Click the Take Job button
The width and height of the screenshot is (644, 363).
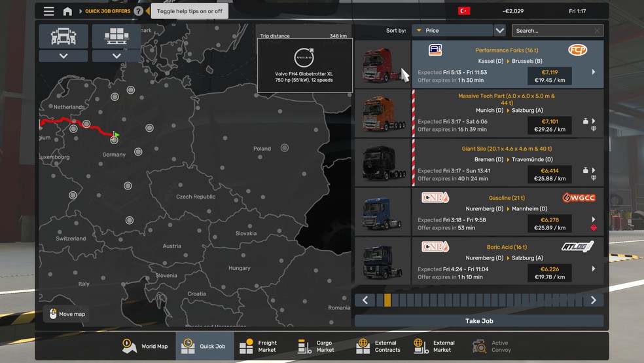(x=479, y=321)
